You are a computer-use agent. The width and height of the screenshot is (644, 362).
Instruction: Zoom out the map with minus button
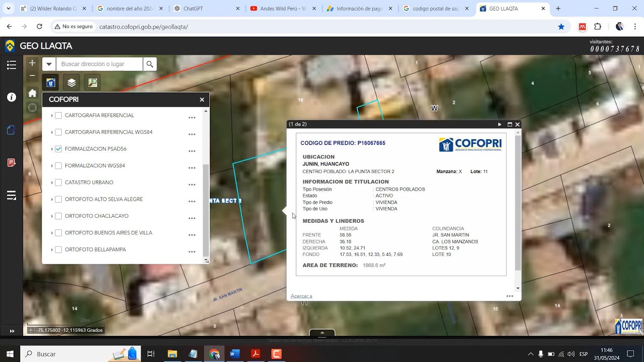point(32,75)
